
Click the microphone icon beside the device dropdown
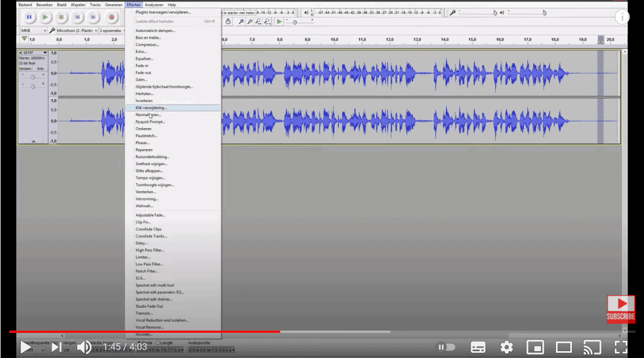click(x=52, y=30)
